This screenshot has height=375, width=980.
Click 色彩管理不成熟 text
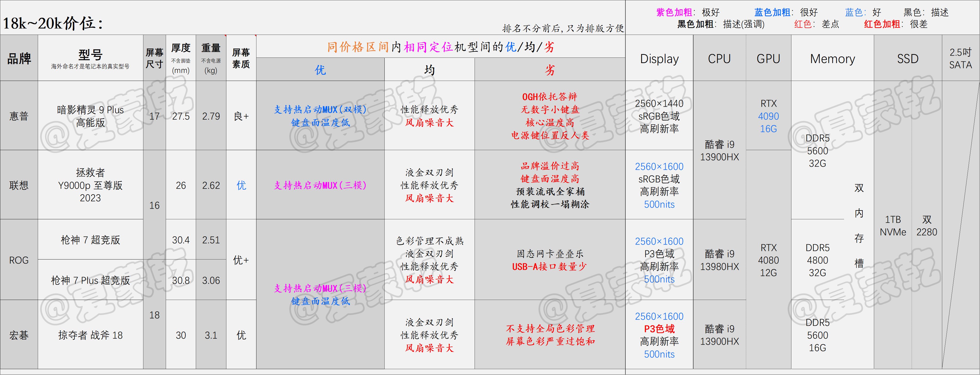[430, 241]
